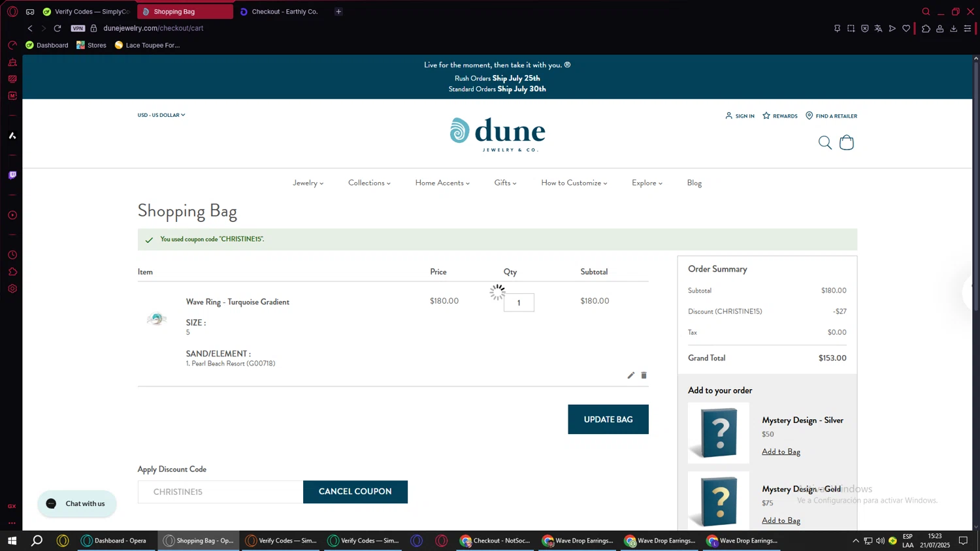Click the CANCEL COUPON button
This screenshot has height=551, width=980.
point(355,492)
